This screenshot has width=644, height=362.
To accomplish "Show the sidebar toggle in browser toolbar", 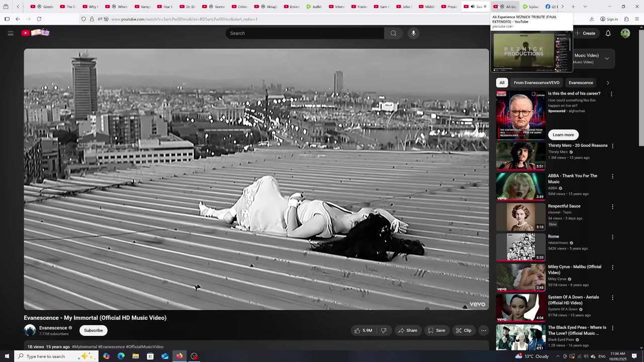I will [x=7, y=19].
